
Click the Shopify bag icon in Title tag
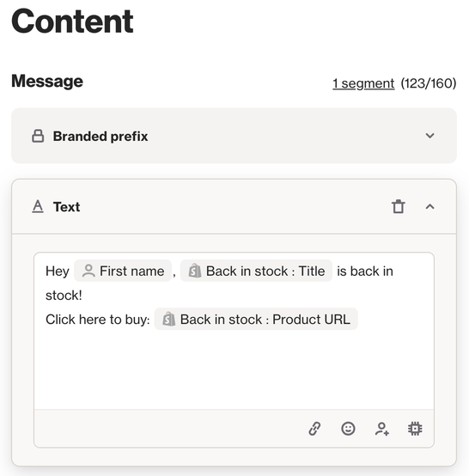[195, 271]
